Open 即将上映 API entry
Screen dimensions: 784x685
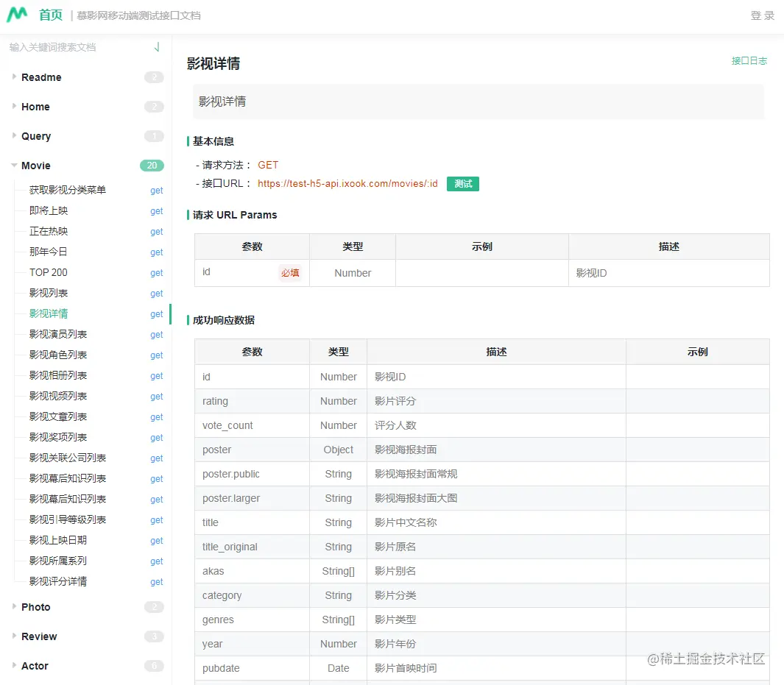[49, 210]
